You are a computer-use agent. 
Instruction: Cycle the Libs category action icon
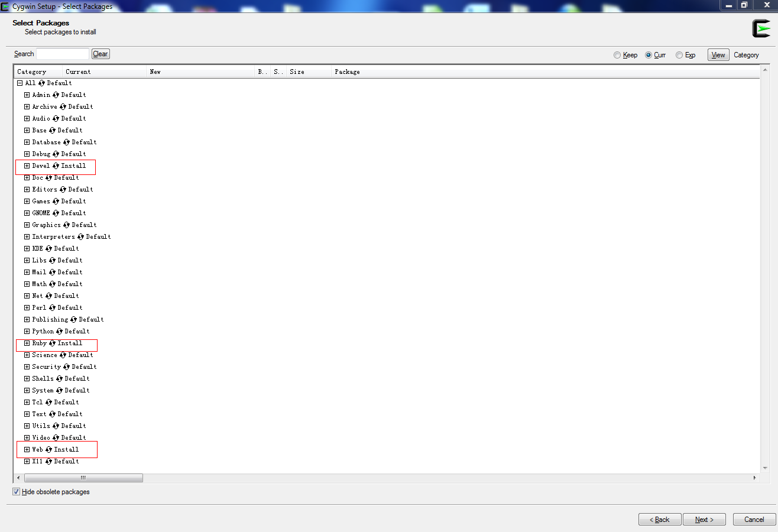click(x=52, y=261)
